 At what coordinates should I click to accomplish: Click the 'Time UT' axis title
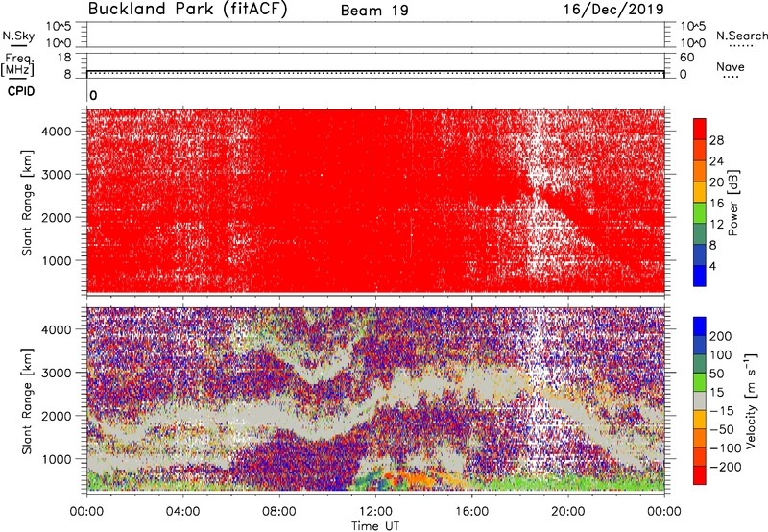click(375, 526)
